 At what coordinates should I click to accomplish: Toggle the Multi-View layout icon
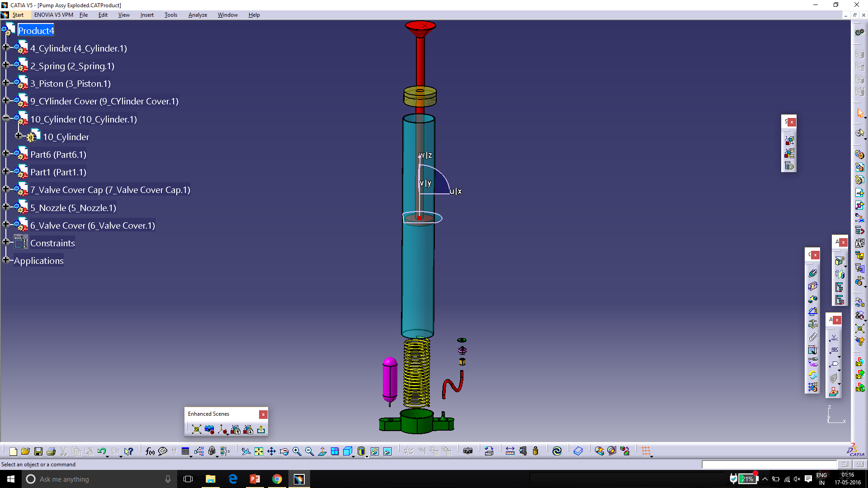[335, 451]
